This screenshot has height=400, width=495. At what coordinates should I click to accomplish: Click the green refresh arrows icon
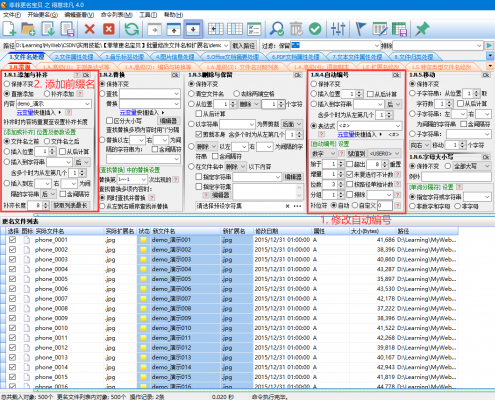pyautogui.click(x=132, y=29)
